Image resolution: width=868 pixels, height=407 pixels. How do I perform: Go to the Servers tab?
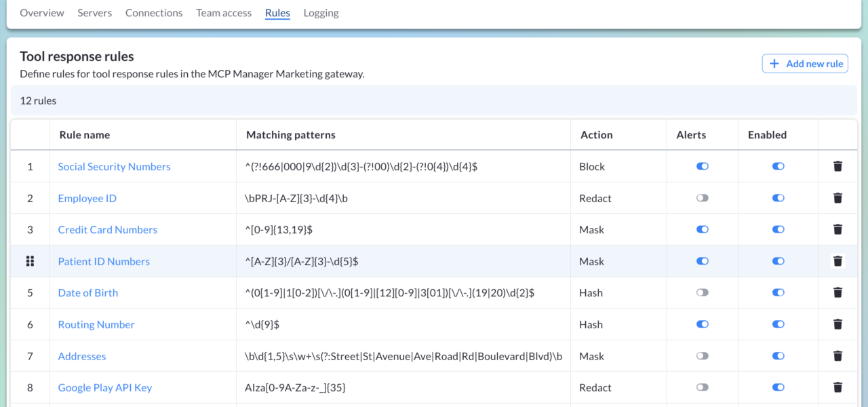[x=95, y=13]
